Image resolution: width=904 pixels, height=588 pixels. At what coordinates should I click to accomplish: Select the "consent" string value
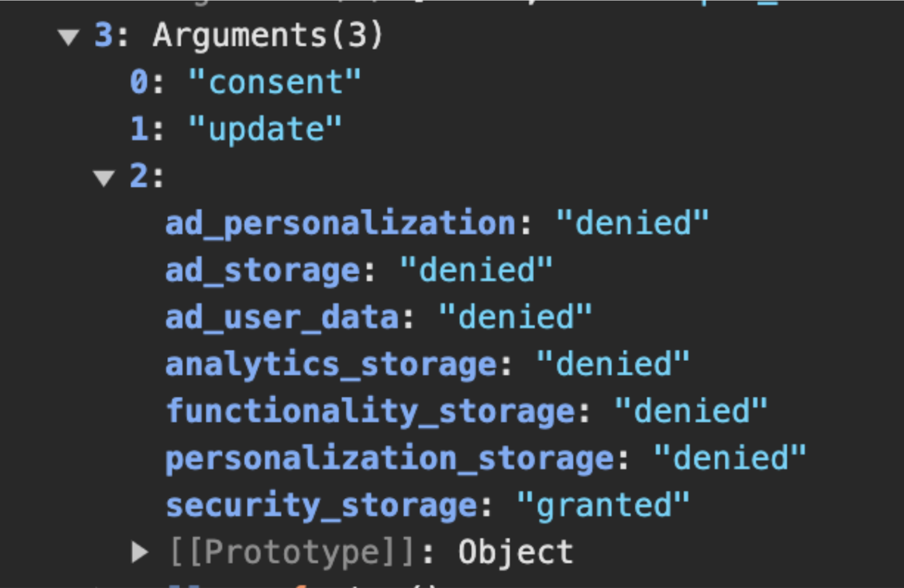(x=275, y=82)
